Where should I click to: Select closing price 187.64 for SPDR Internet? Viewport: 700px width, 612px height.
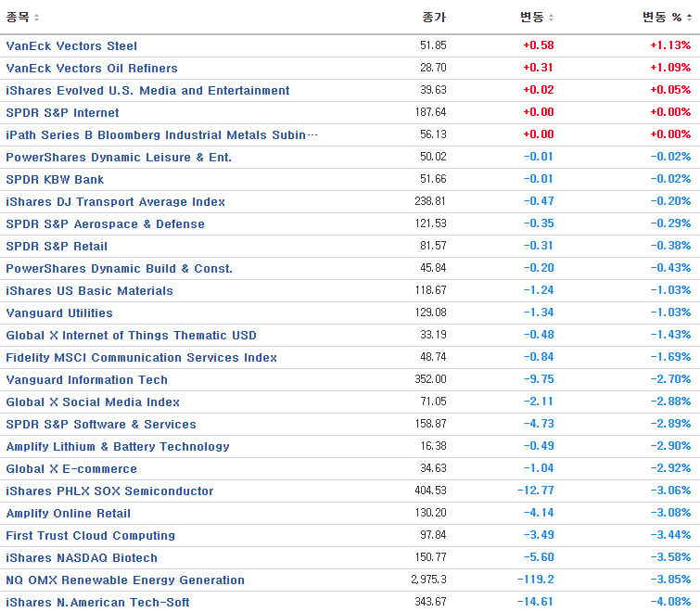431,112
